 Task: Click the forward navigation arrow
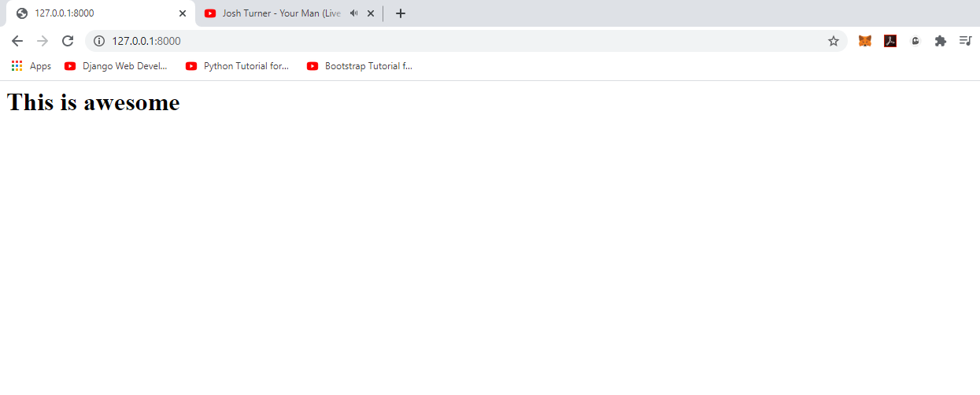(x=43, y=41)
